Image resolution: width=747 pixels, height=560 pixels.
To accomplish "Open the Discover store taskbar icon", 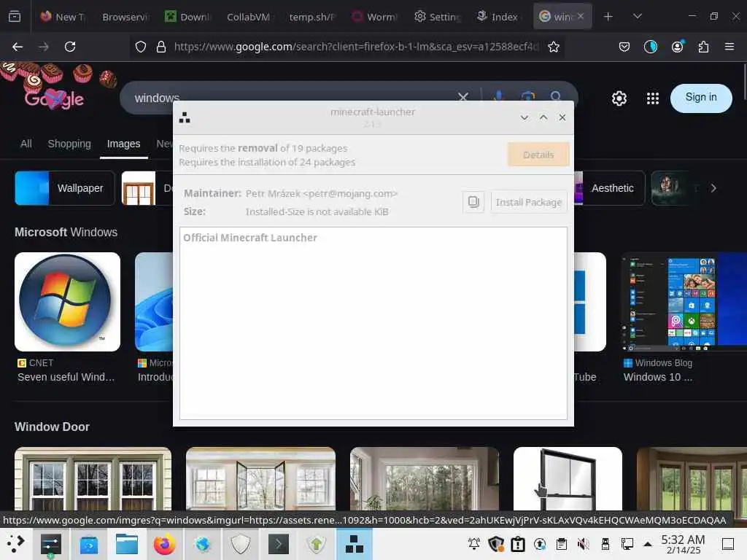I will 88,544.
